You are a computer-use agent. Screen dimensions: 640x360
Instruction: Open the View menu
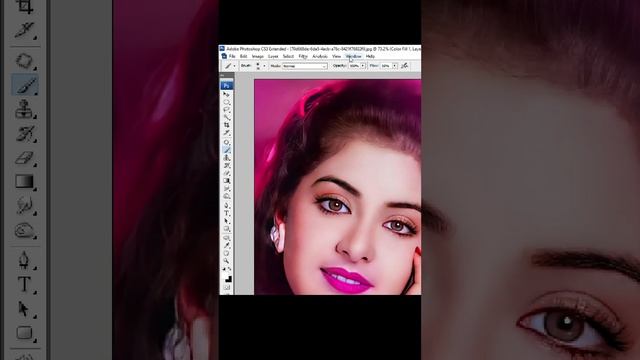[336, 56]
